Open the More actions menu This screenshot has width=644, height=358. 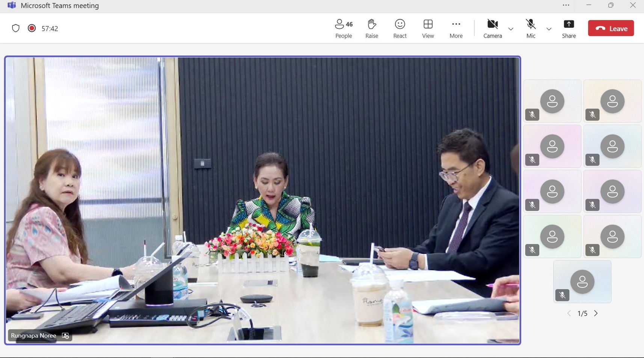point(456,29)
